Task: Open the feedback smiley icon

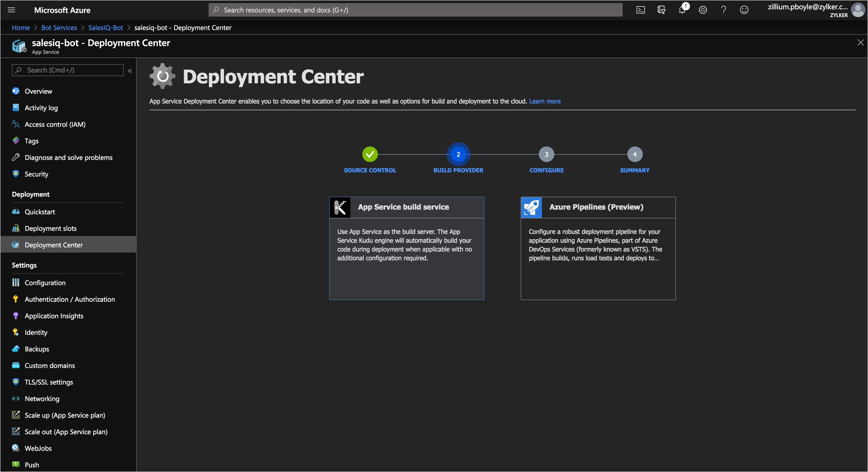Action: (744, 10)
